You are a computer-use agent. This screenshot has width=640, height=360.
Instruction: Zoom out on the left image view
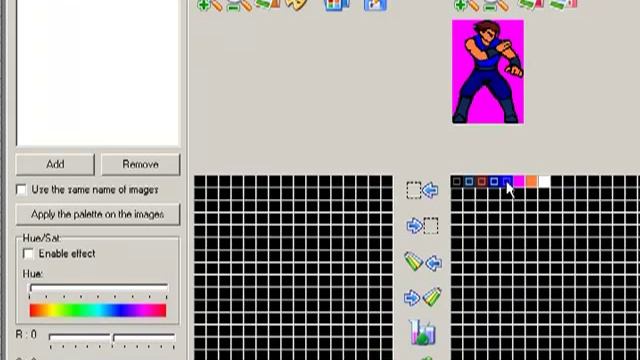239,5
